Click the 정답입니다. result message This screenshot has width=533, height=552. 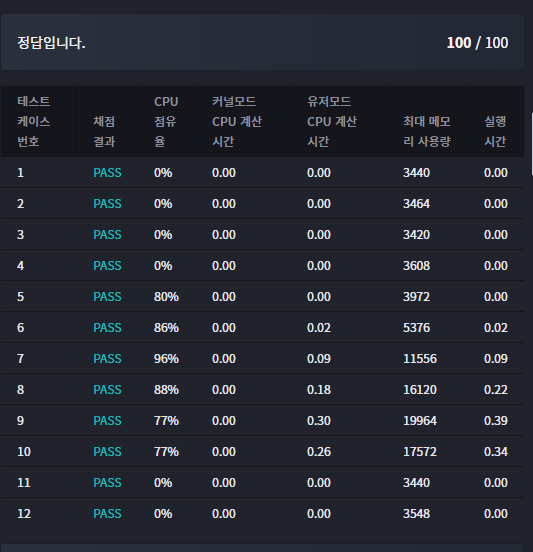51,43
